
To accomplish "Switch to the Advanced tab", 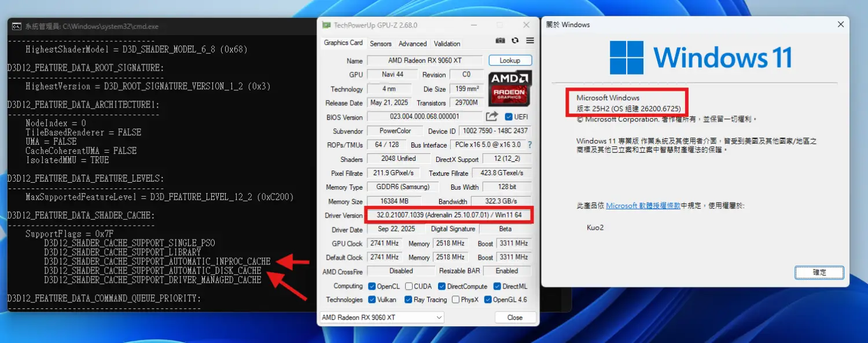I will [413, 43].
